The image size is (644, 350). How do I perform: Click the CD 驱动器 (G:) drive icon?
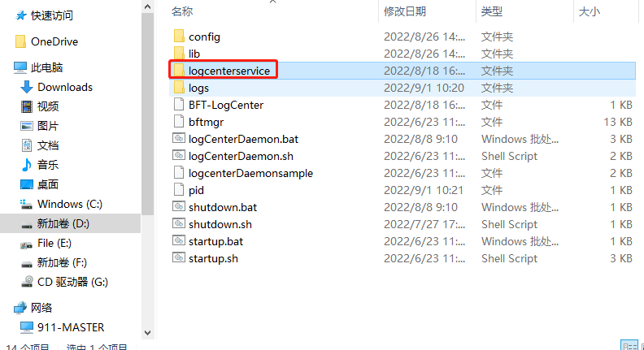pos(27,282)
